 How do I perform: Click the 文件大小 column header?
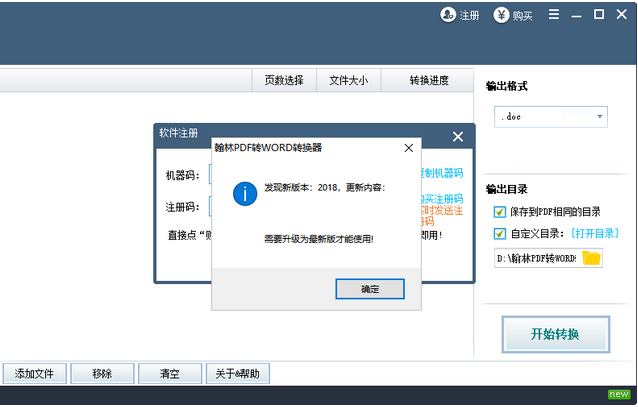(349, 80)
